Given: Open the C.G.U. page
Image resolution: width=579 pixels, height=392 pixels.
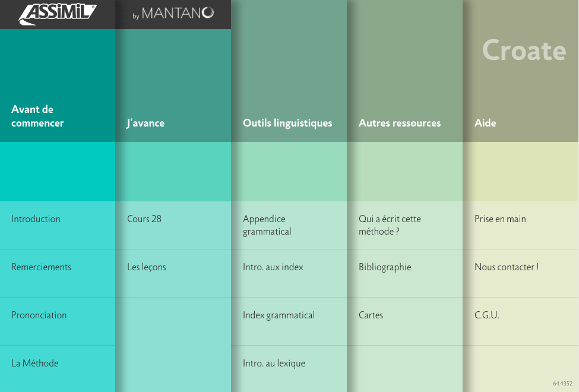Looking at the screenshot, I should coord(487,315).
